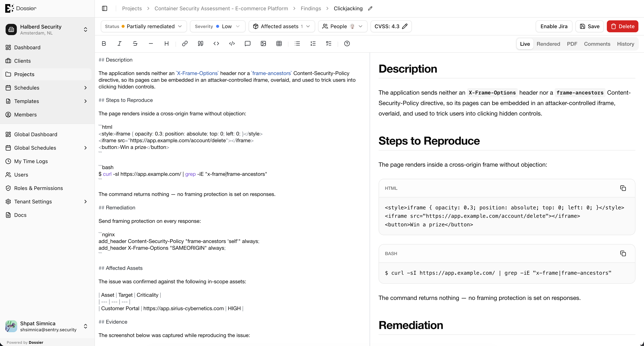Open the Status dropdown
The width and height of the screenshot is (644, 346).
(x=144, y=27)
